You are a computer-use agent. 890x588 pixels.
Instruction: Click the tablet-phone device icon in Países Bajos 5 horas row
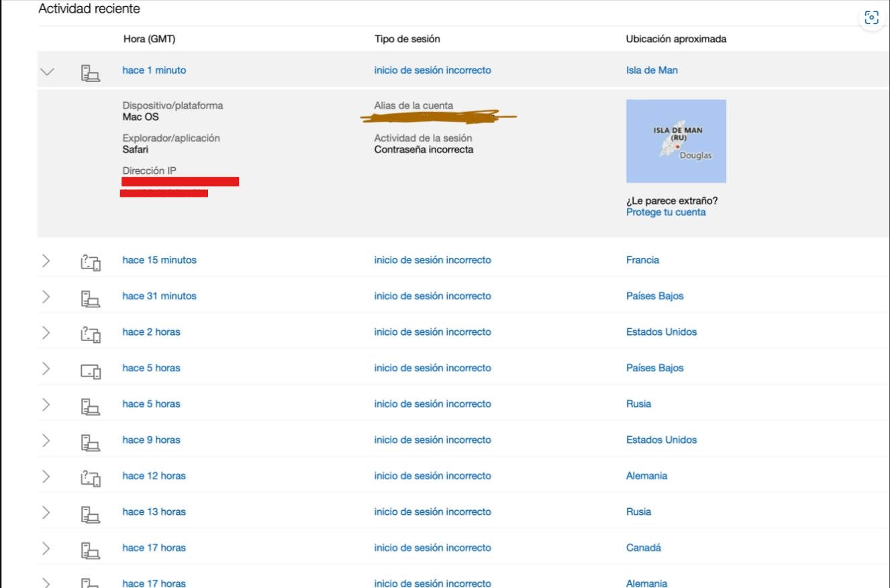tap(91, 371)
